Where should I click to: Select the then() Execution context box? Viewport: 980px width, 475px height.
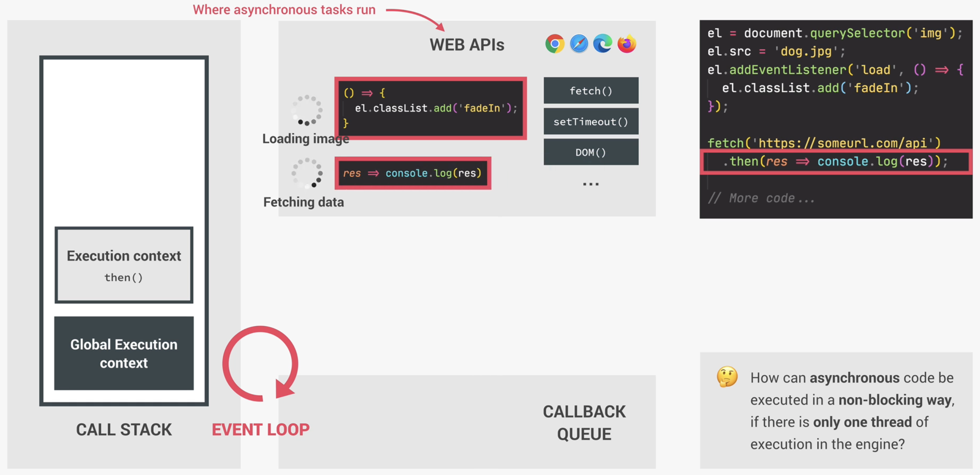(x=124, y=265)
